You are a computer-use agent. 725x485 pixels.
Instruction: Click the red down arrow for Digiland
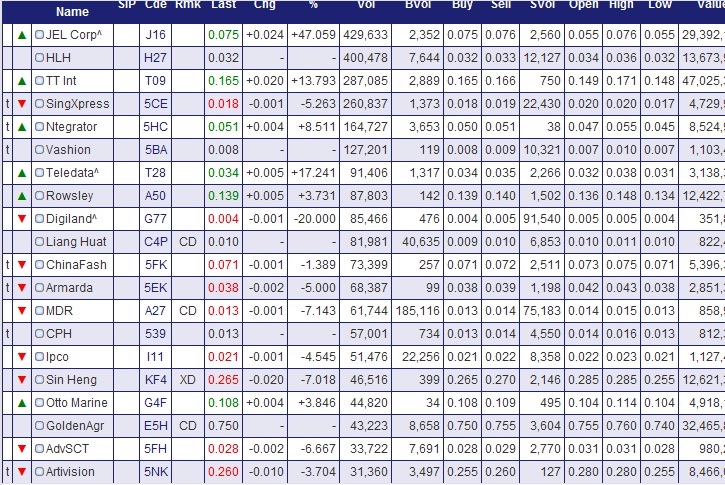coord(22,218)
